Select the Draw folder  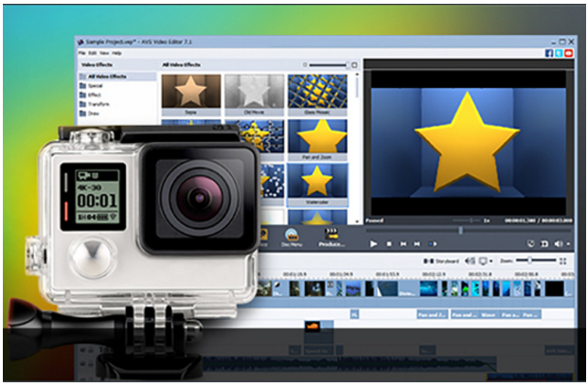click(x=89, y=114)
